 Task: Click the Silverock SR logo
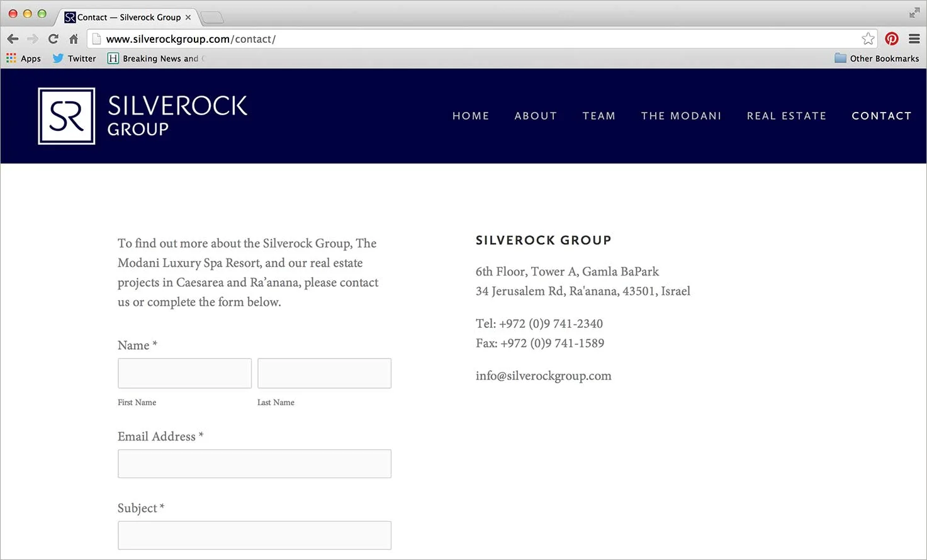(x=67, y=116)
